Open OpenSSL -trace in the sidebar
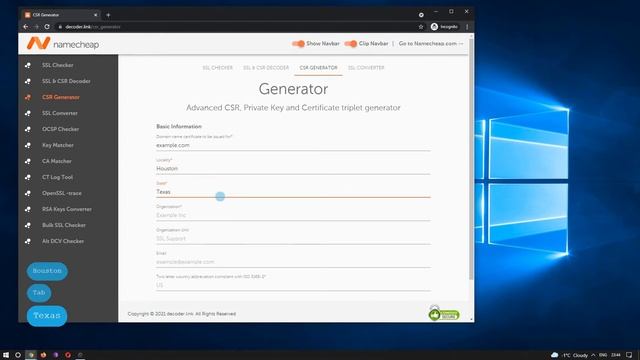This screenshot has height=360, width=640. tap(62, 193)
